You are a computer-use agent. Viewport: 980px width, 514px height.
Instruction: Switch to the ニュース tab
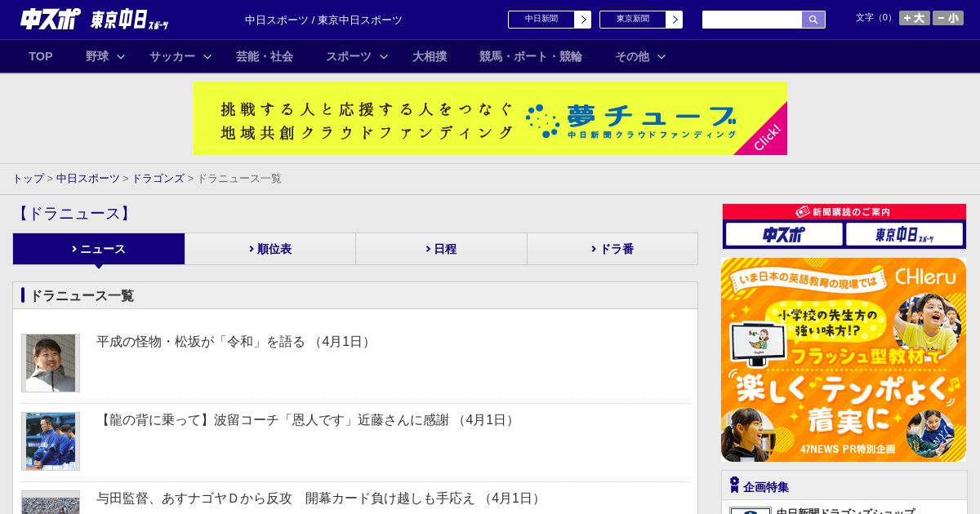coord(99,249)
